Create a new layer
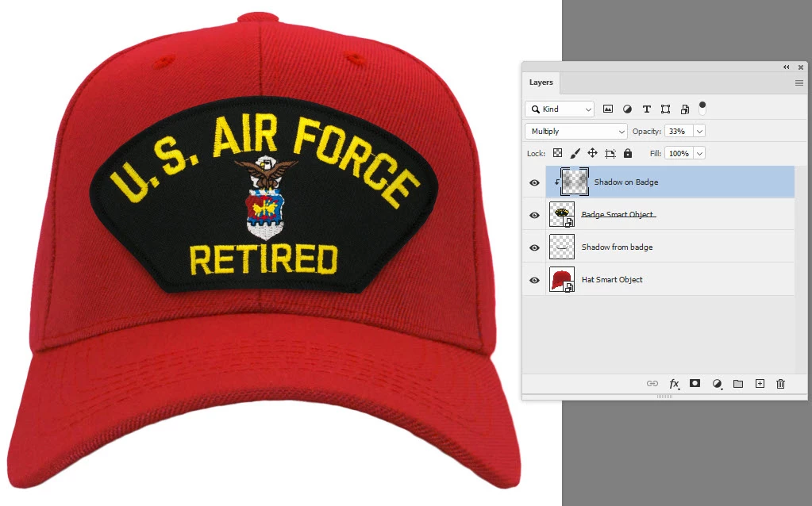 click(760, 383)
